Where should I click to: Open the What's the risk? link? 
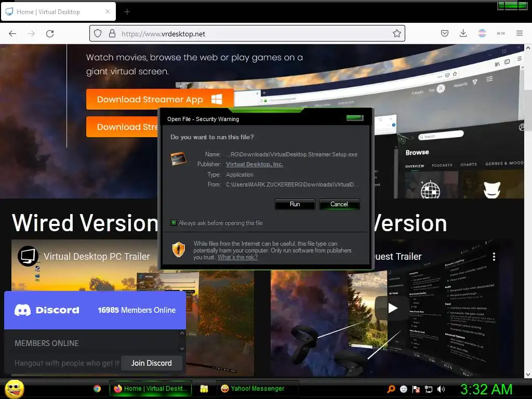pos(237,257)
